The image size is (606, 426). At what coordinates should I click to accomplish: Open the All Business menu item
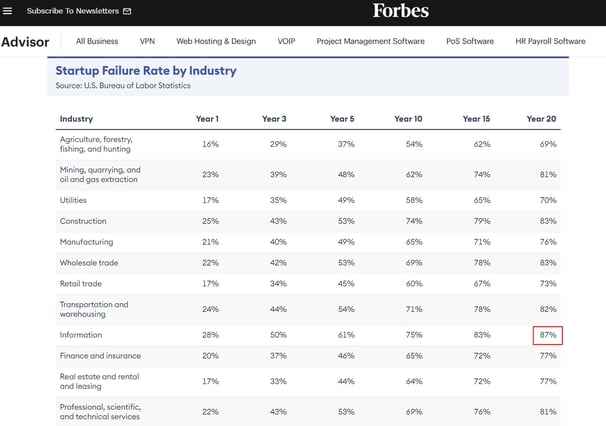click(97, 42)
